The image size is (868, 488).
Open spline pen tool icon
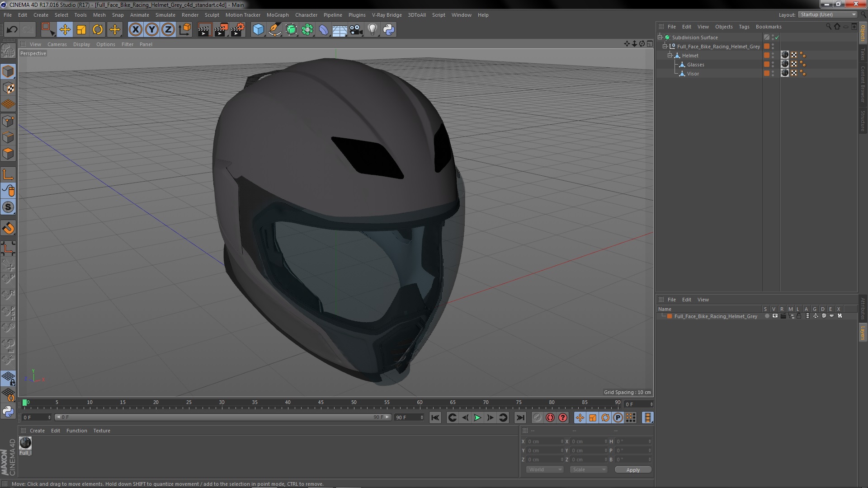click(x=275, y=30)
